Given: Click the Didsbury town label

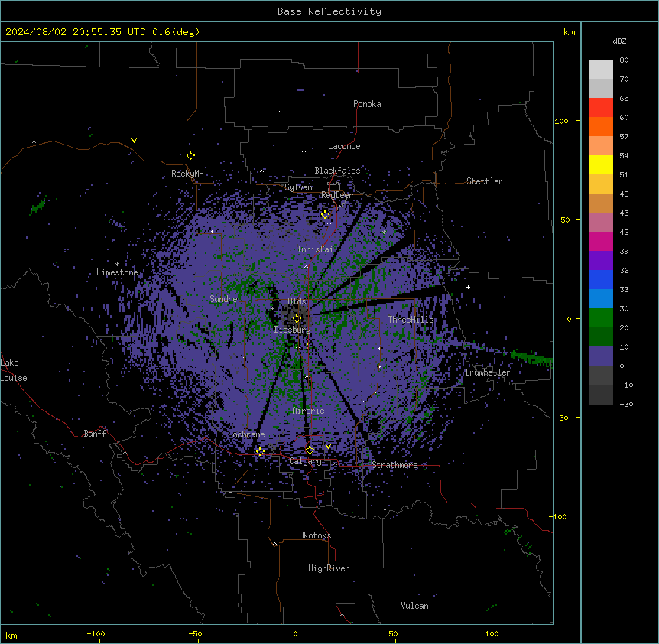Looking at the screenshot, I should (293, 330).
